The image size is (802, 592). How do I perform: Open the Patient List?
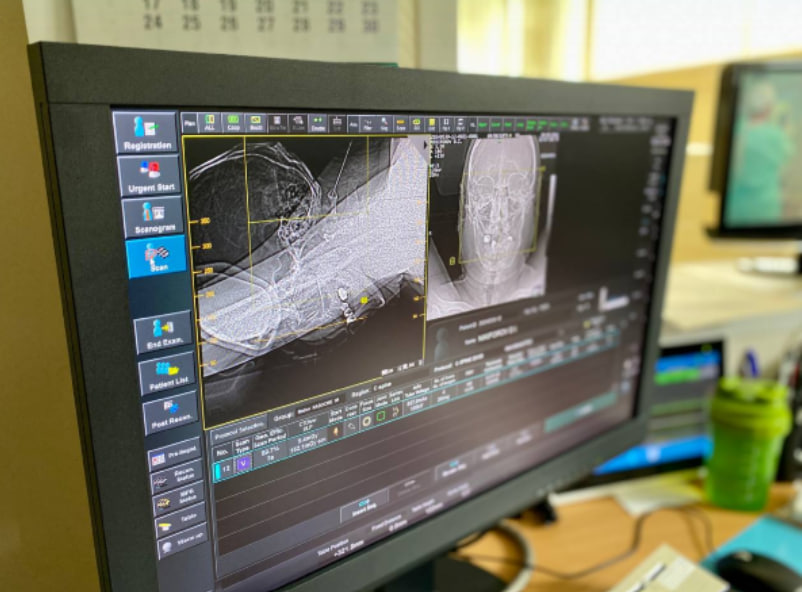coord(168,374)
